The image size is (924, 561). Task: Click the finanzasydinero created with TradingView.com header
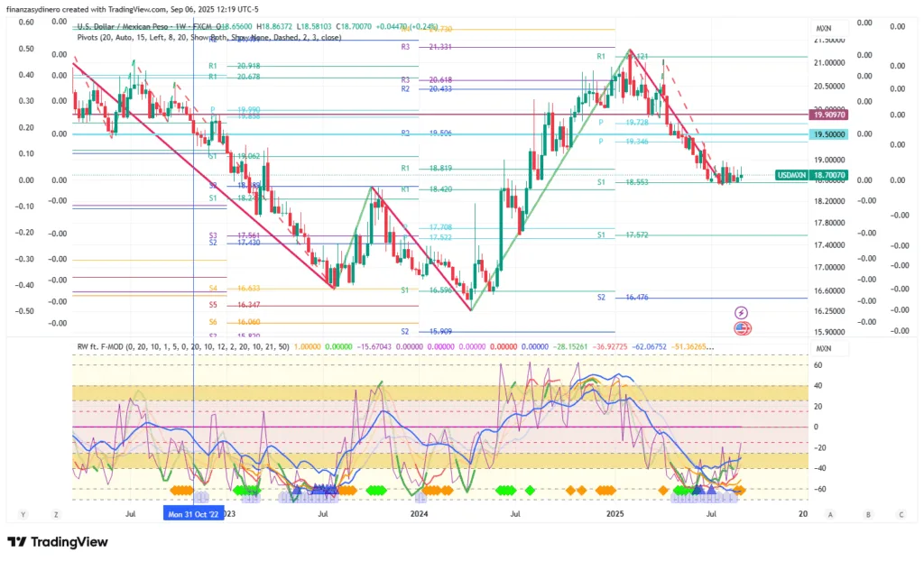(x=132, y=9)
